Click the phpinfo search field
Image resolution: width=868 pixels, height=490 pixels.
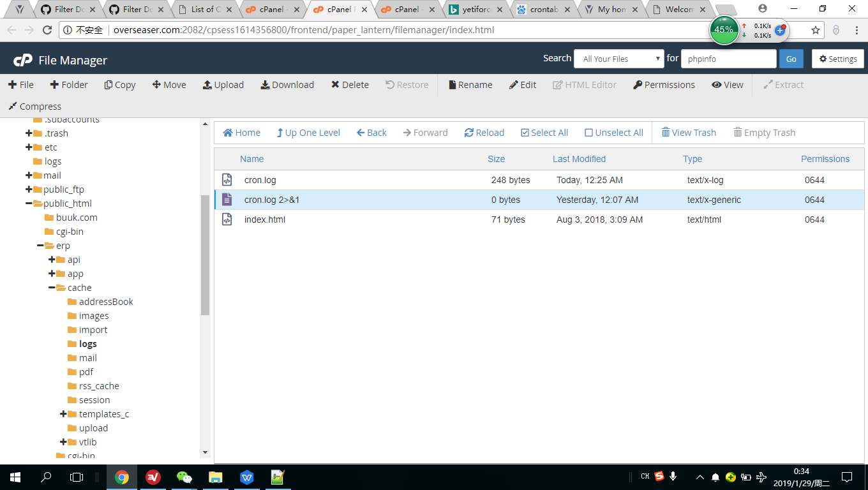click(729, 59)
